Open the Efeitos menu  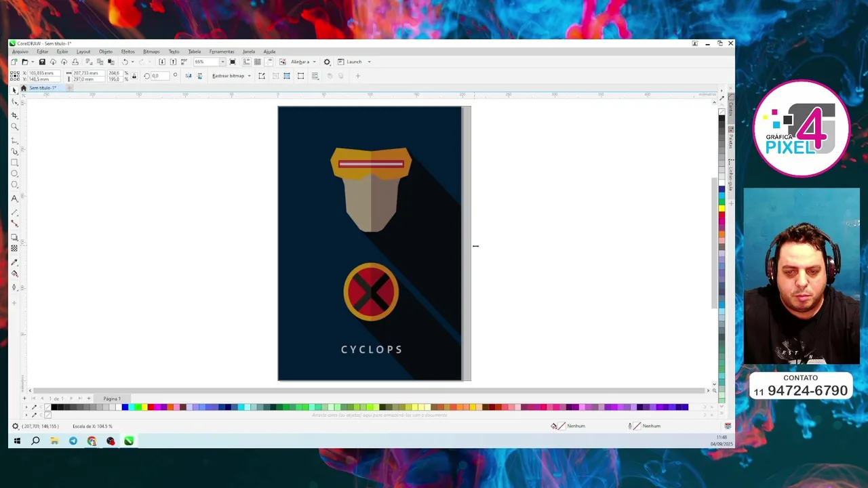pyautogui.click(x=127, y=52)
